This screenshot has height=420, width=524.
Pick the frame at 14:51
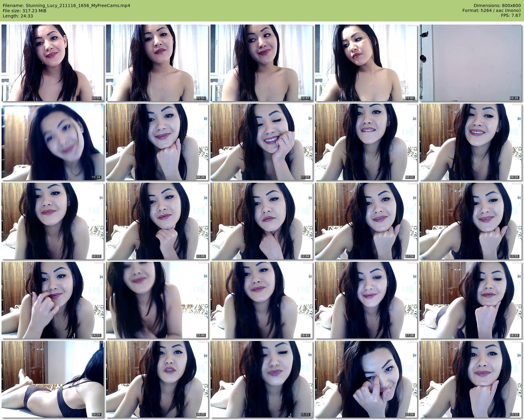coord(53,300)
